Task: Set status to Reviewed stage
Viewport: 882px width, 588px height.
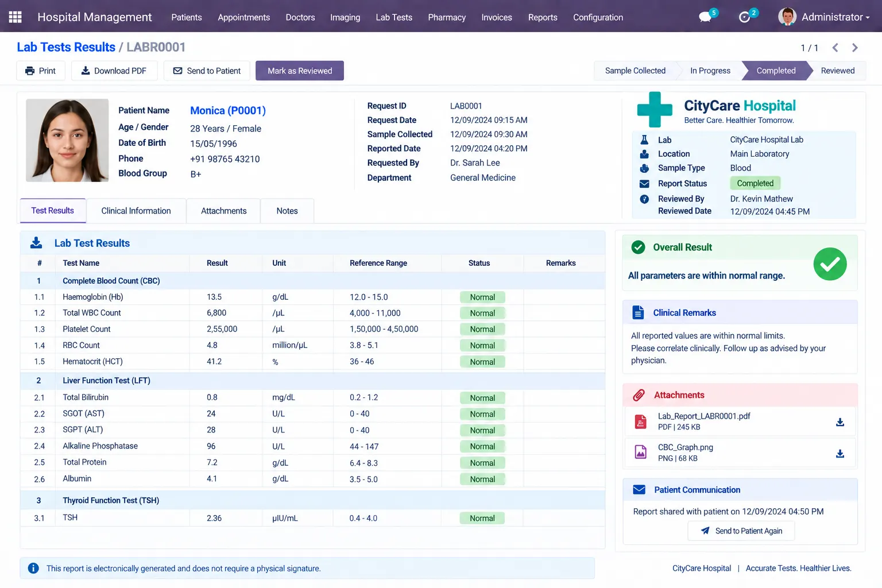Action: pos(838,71)
